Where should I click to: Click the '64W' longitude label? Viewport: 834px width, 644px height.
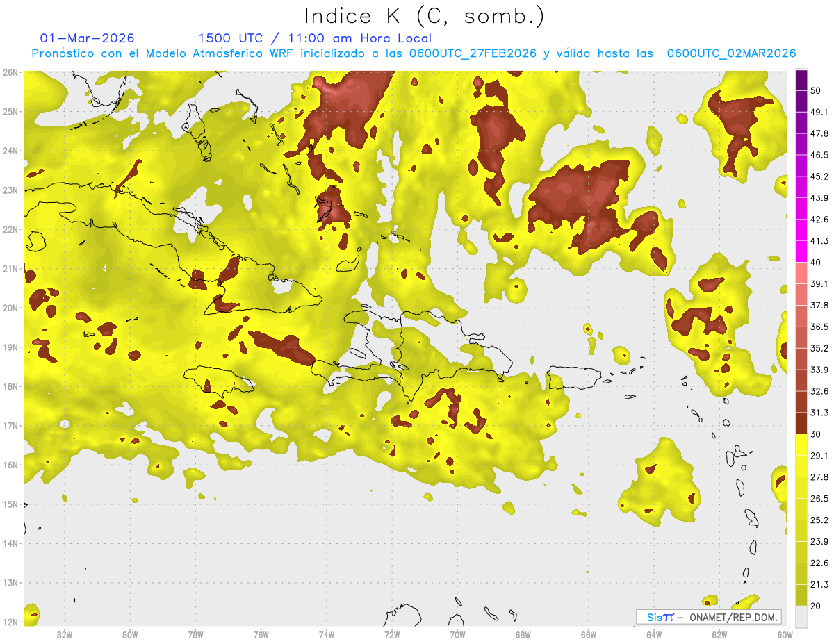point(654,634)
